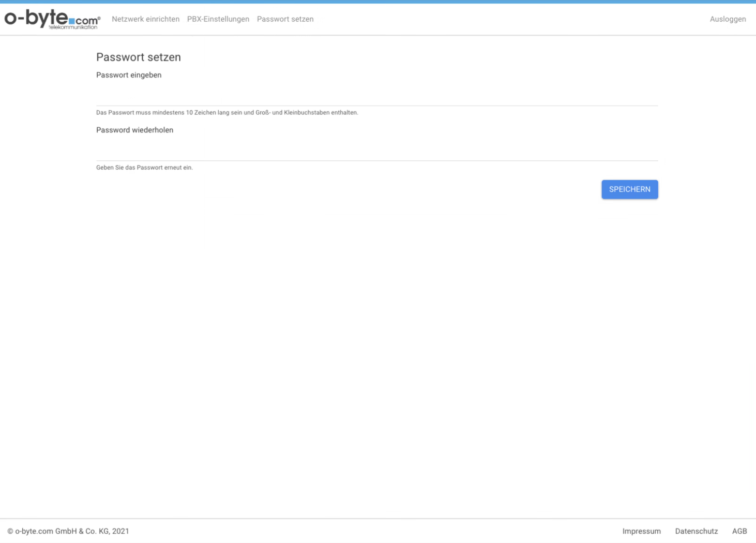Open the Impressum footer link
The image size is (756, 543).
[641, 531]
